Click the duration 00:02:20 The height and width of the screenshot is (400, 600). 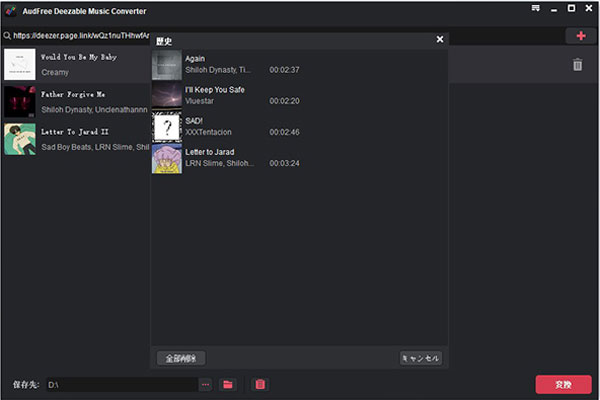tap(284, 101)
